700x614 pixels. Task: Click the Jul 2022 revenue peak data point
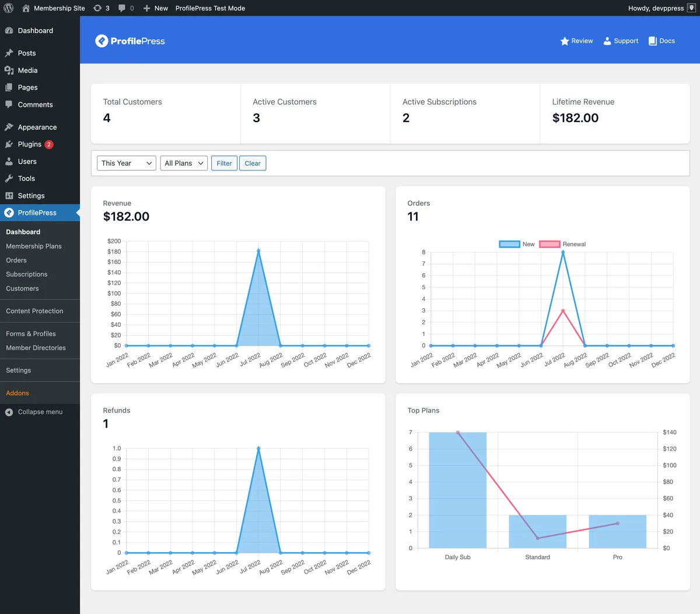pyautogui.click(x=258, y=251)
